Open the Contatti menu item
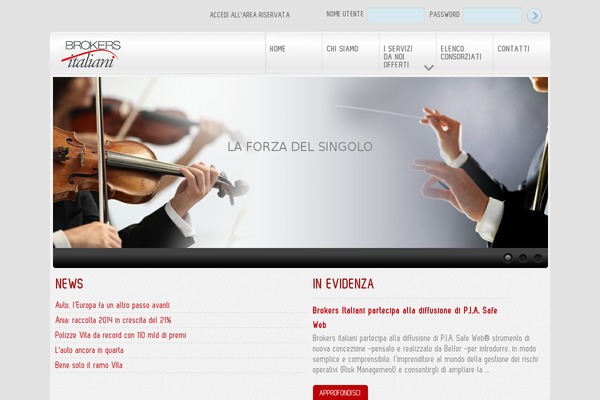Image resolution: width=600 pixels, height=400 pixels. click(x=513, y=49)
